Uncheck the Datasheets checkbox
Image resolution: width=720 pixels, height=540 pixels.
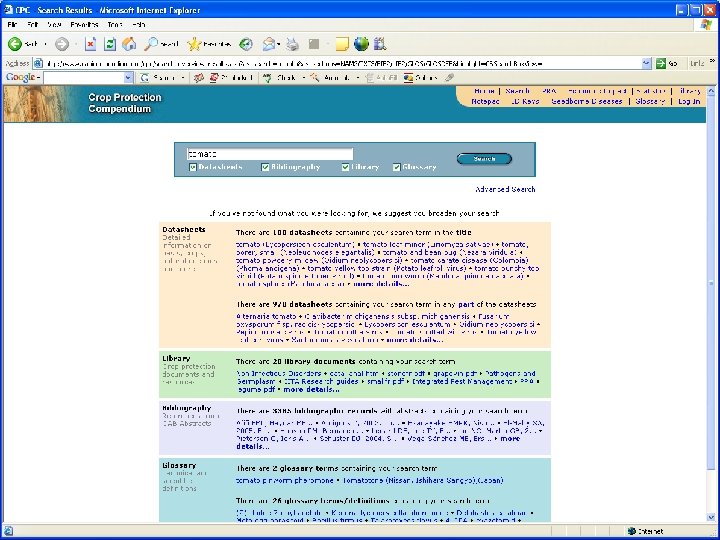[x=193, y=167]
